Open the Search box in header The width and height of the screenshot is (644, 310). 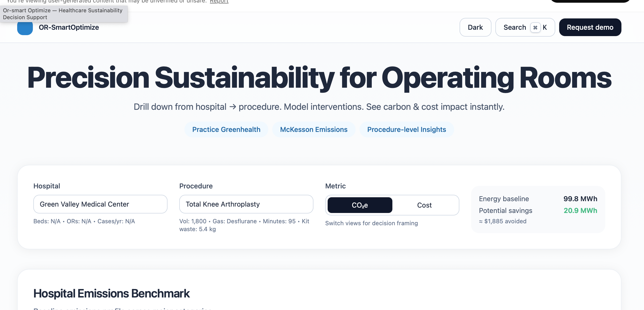[x=515, y=27]
